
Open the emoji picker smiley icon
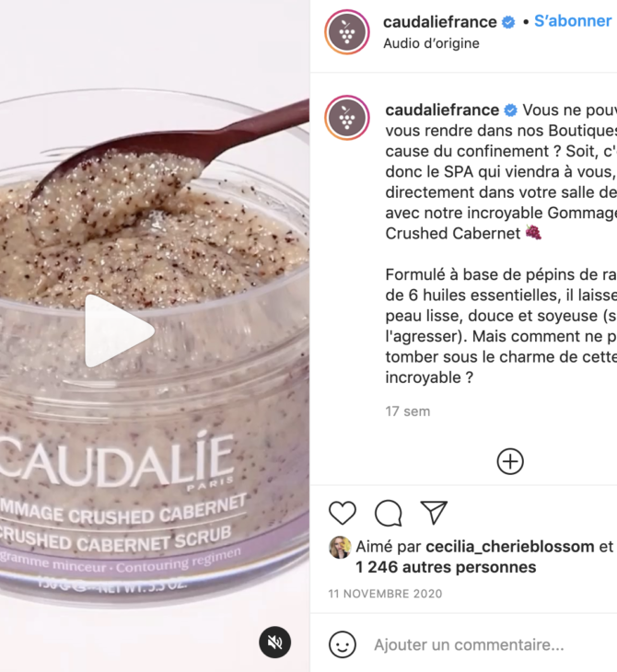pos(343,644)
